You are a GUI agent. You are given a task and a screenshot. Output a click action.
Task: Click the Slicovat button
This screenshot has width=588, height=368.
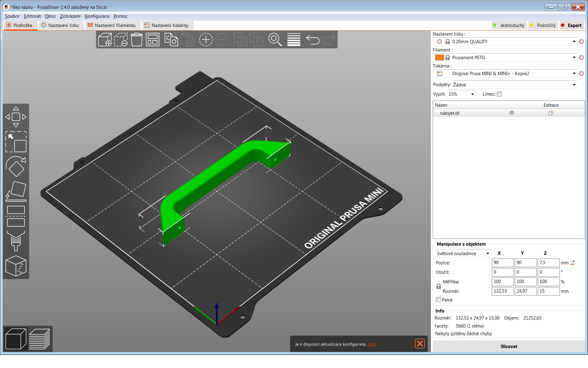(509, 347)
